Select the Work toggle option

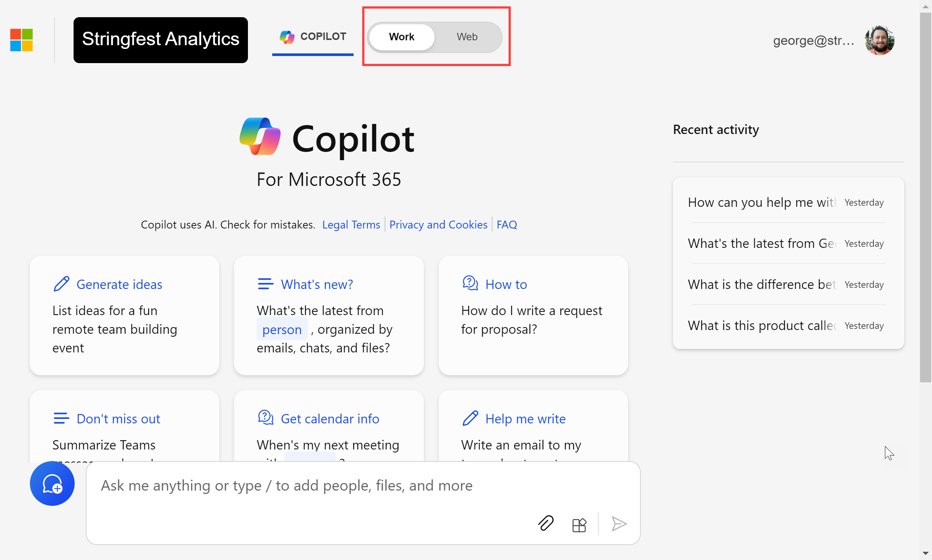click(401, 37)
